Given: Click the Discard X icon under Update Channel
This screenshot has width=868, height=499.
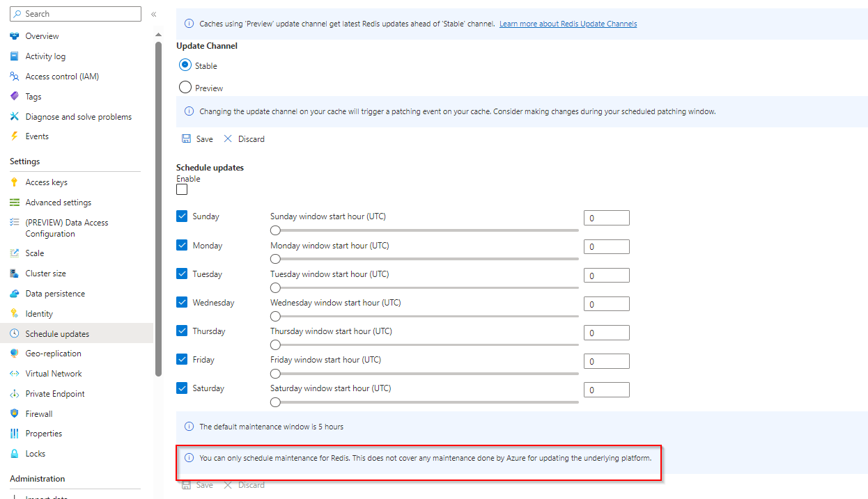Looking at the screenshot, I should pos(228,139).
